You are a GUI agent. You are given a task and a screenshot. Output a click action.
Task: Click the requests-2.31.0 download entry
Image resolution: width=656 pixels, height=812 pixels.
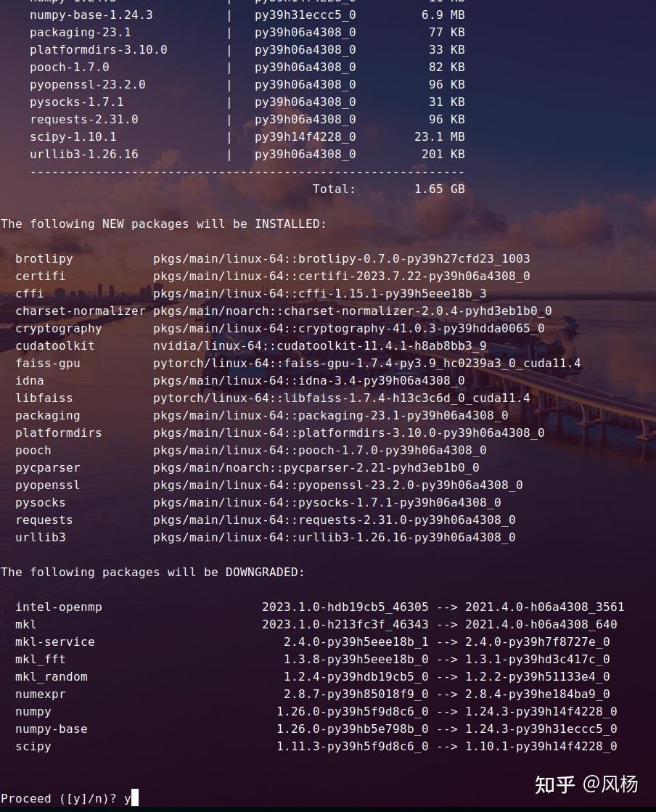coord(218,119)
